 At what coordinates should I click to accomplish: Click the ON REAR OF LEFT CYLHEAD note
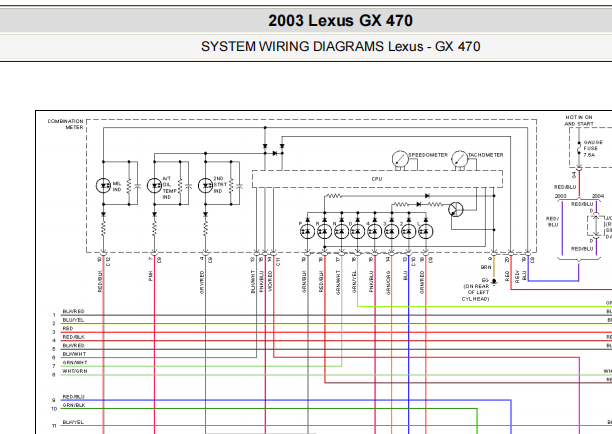point(476,293)
